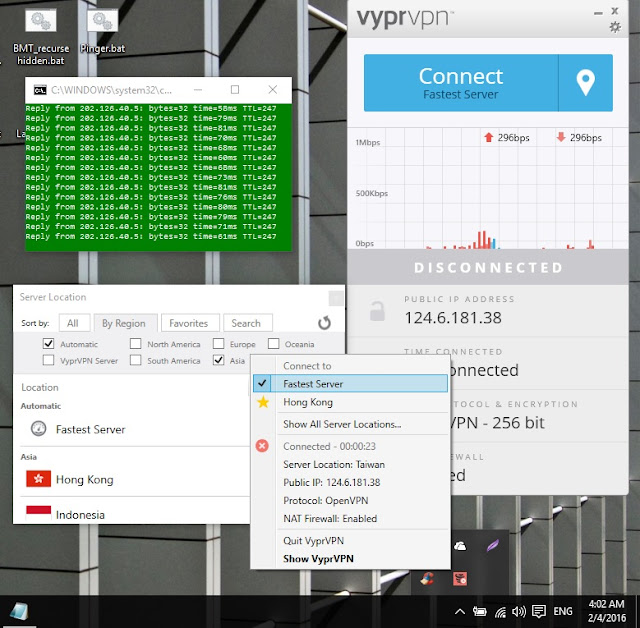
Task: Click the Fastest Server speedometer icon
Action: pyautogui.click(x=39, y=429)
